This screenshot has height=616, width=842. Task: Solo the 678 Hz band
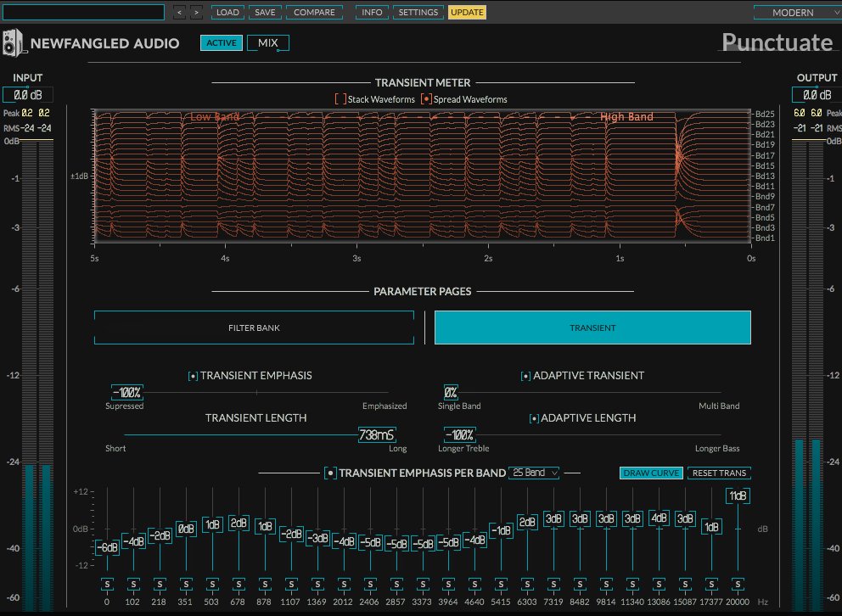[239, 584]
